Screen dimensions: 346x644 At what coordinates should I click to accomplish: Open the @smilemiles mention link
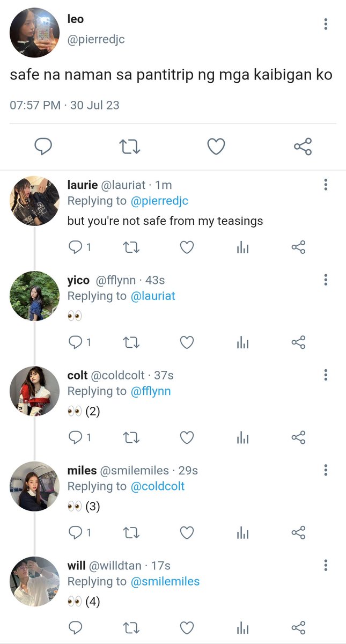point(165,582)
